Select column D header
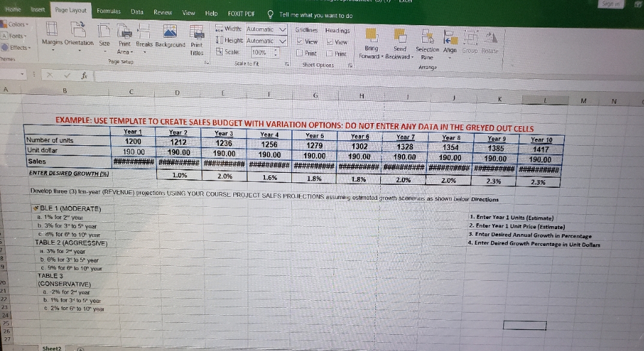644x351 pixels. click(177, 92)
